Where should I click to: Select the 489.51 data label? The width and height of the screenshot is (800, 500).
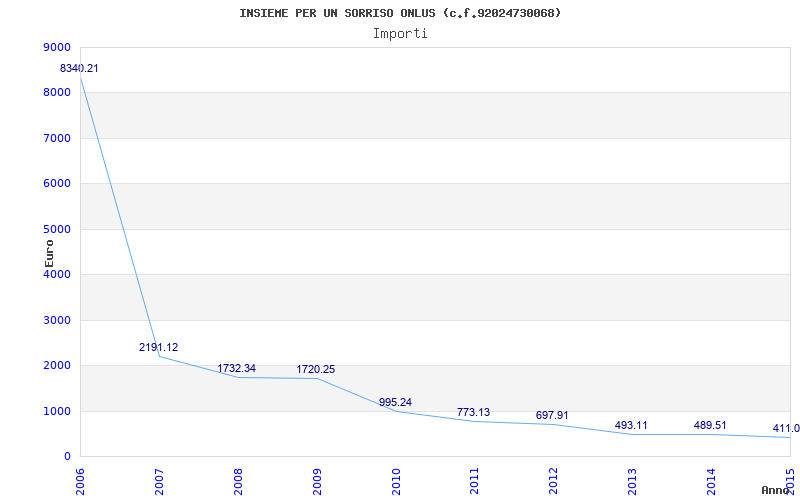coord(710,426)
